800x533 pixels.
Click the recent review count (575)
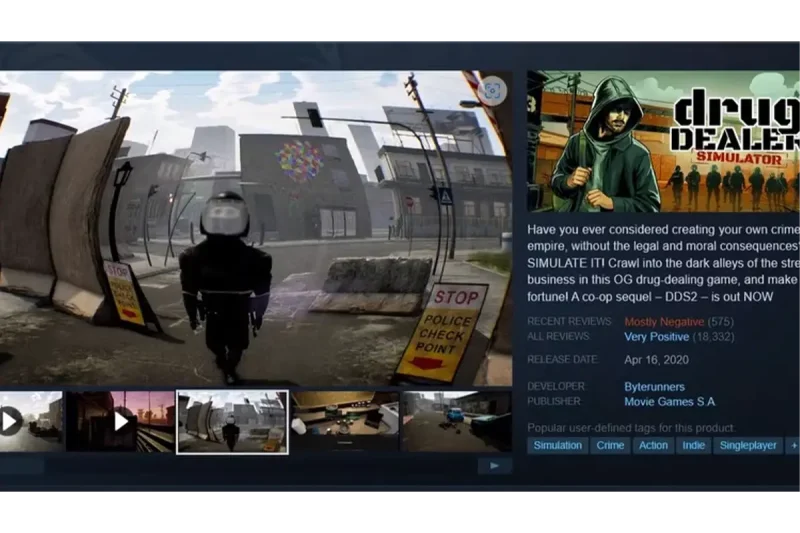tap(721, 322)
